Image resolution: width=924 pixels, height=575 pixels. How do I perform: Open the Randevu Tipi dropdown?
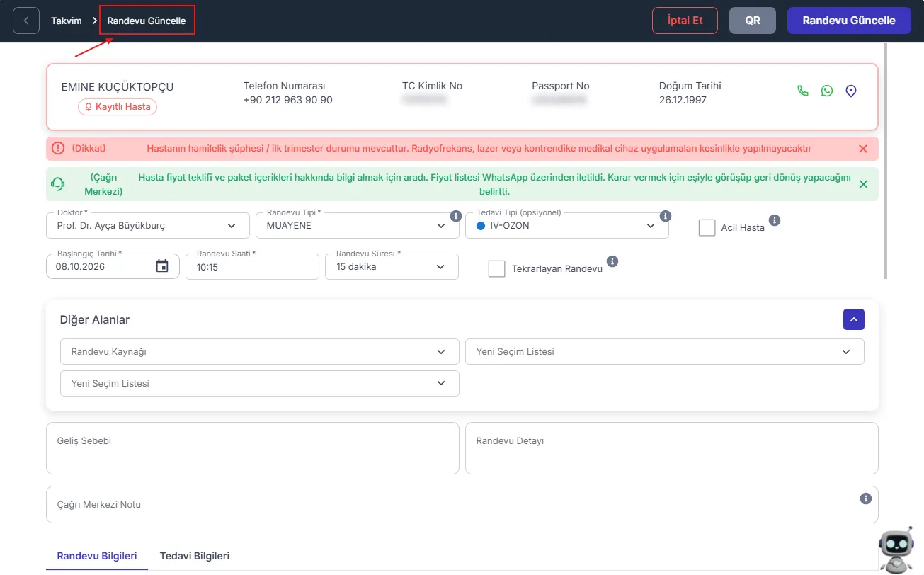pos(358,225)
